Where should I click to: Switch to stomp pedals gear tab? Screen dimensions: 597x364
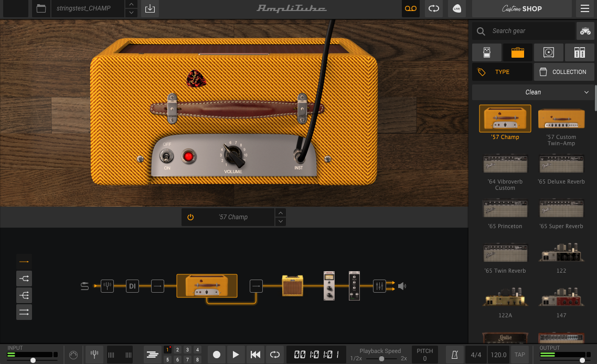tap(487, 52)
